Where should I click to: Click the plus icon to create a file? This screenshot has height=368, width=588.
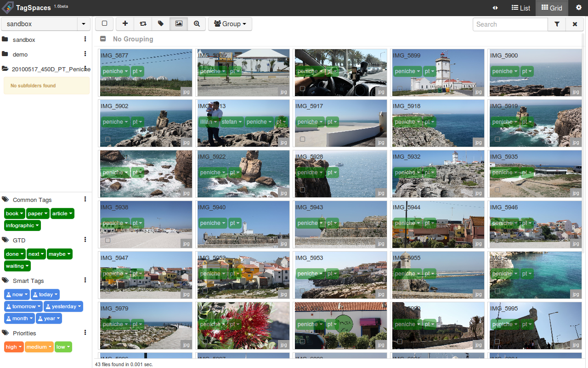(125, 24)
